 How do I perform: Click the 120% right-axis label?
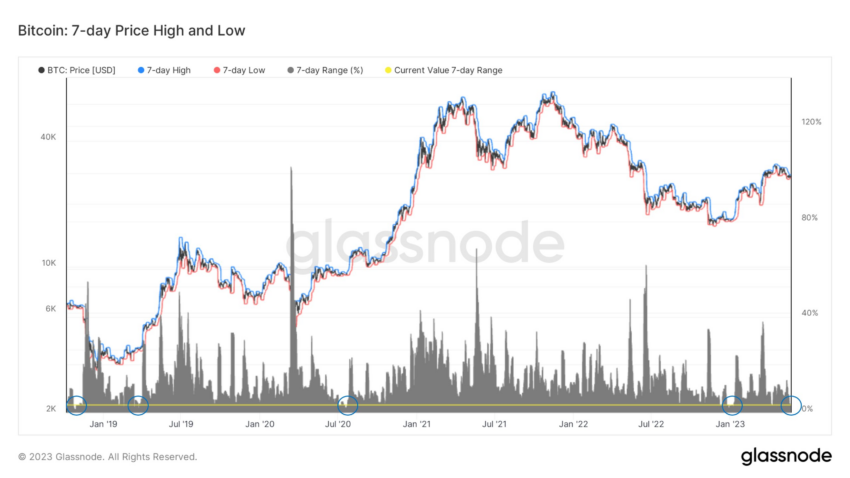point(812,122)
